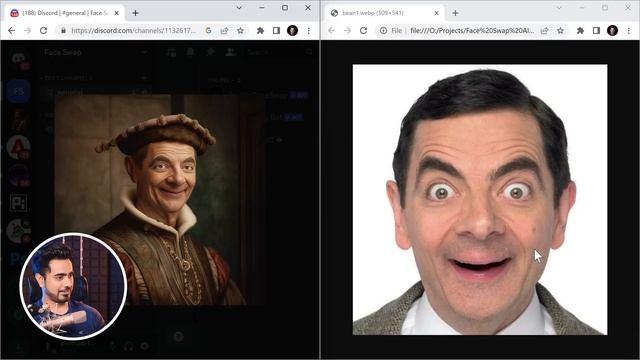Image resolution: width=640 pixels, height=360 pixels.
Task: Open notification bell in Discord channel header
Action: click(191, 52)
